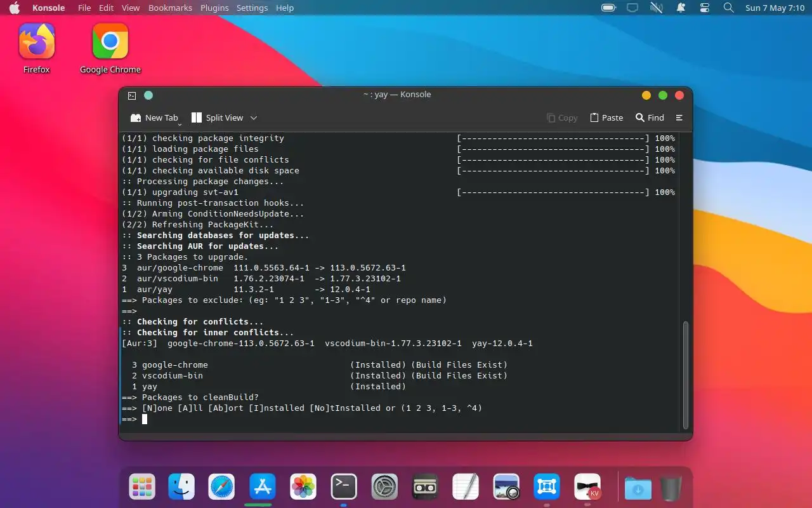Open Safari compass icon in dock
The image size is (812, 508).
(x=221, y=487)
